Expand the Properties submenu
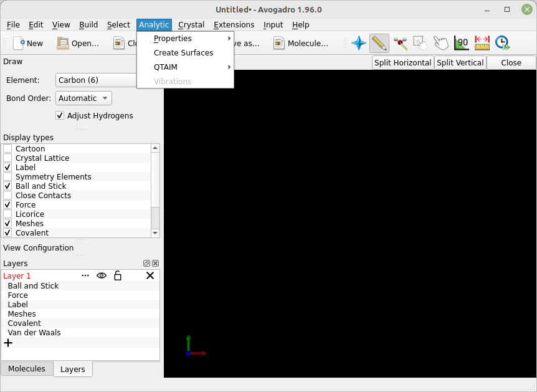537x392 pixels. click(173, 38)
